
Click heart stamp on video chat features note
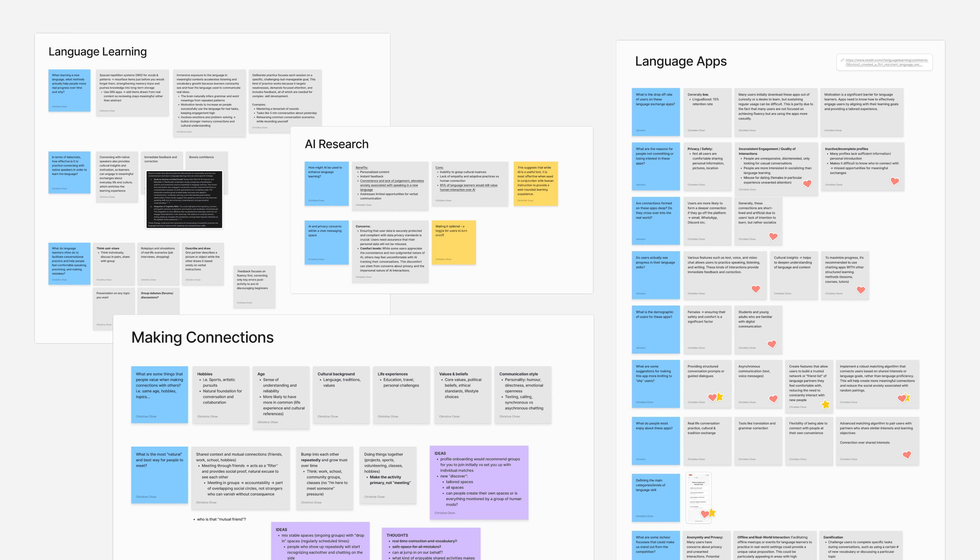pos(755,289)
